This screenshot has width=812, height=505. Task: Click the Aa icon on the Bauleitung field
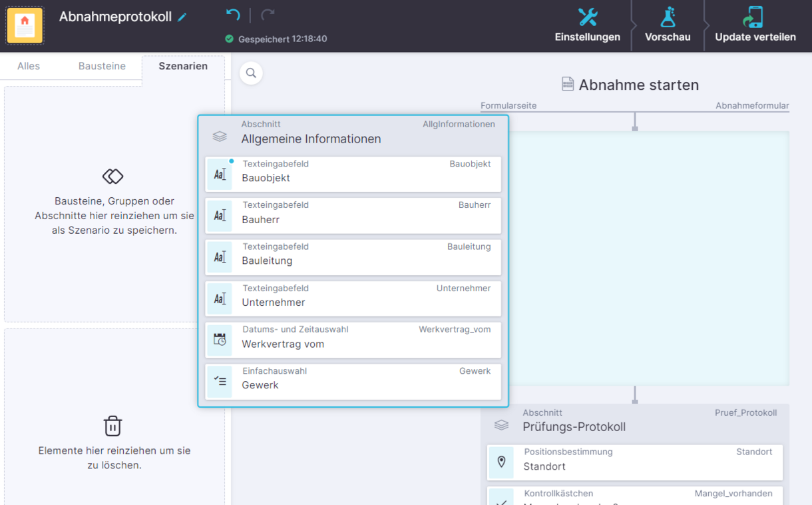219,257
